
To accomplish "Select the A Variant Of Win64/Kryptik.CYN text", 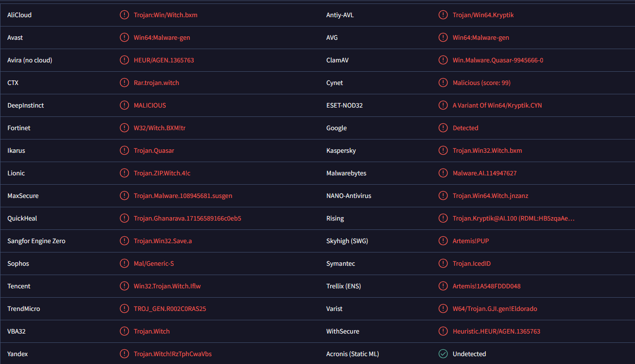I will coord(497,105).
